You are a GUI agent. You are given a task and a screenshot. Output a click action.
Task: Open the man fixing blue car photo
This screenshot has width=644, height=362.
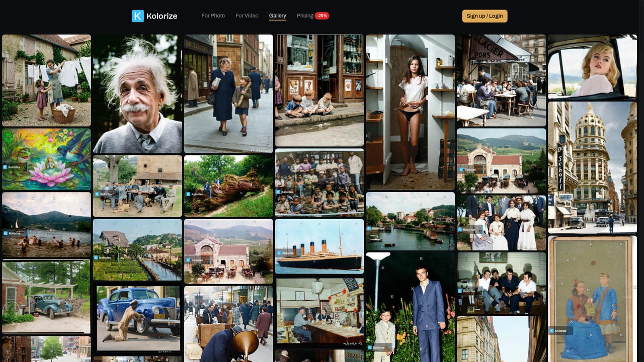coord(137,319)
